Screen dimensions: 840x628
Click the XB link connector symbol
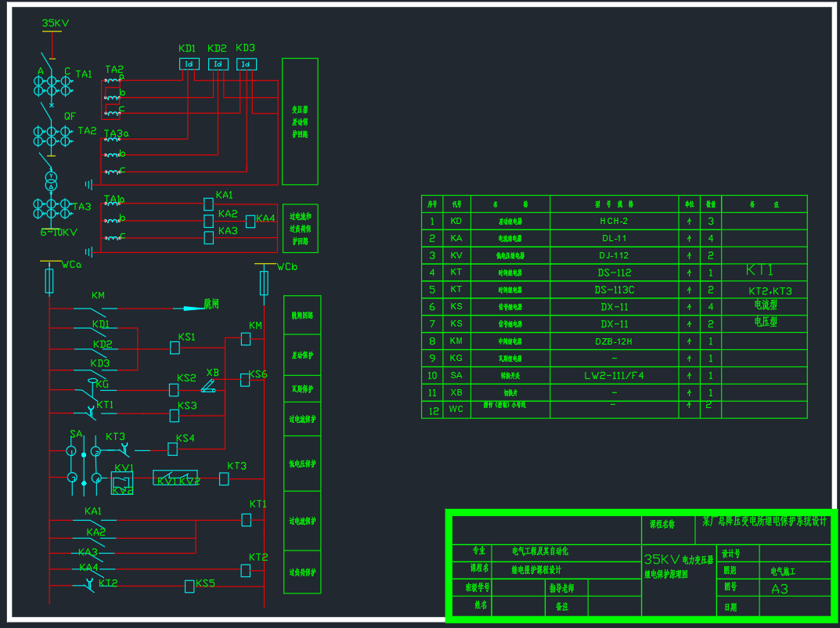tap(209, 385)
